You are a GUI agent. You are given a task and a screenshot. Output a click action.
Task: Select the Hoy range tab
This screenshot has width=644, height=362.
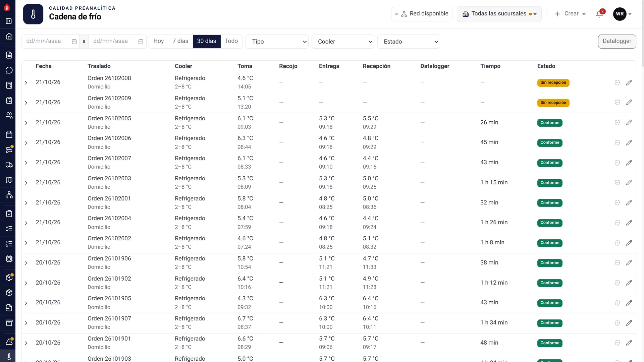tap(159, 41)
